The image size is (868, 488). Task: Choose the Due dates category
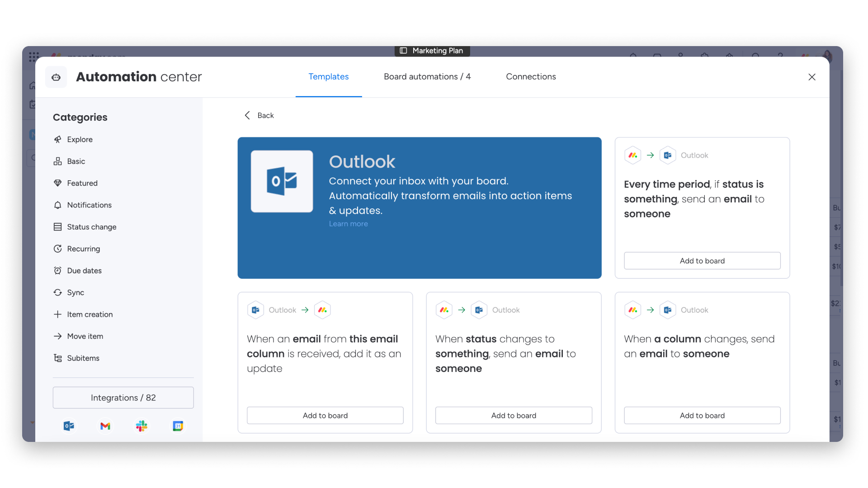click(85, 270)
